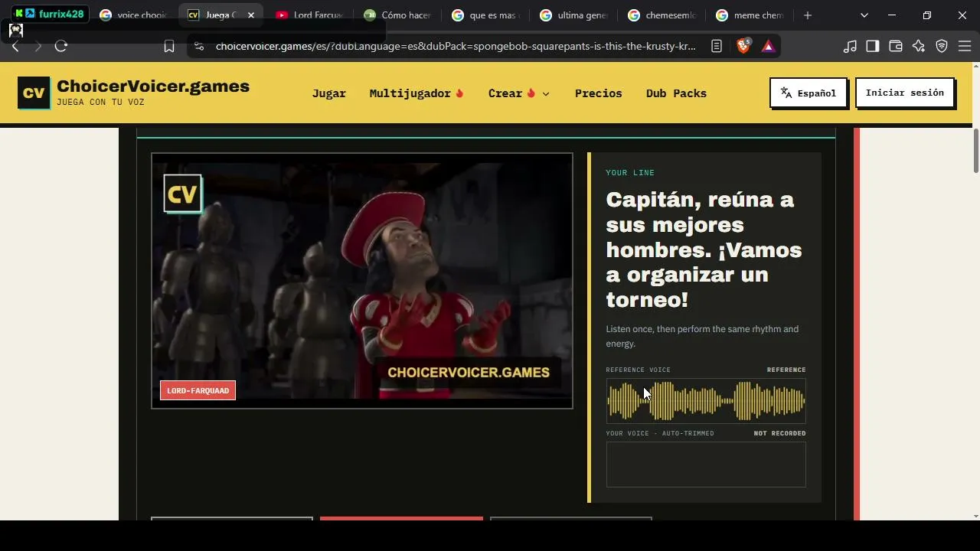Switch to the 'meme chem' tab

click(750, 15)
